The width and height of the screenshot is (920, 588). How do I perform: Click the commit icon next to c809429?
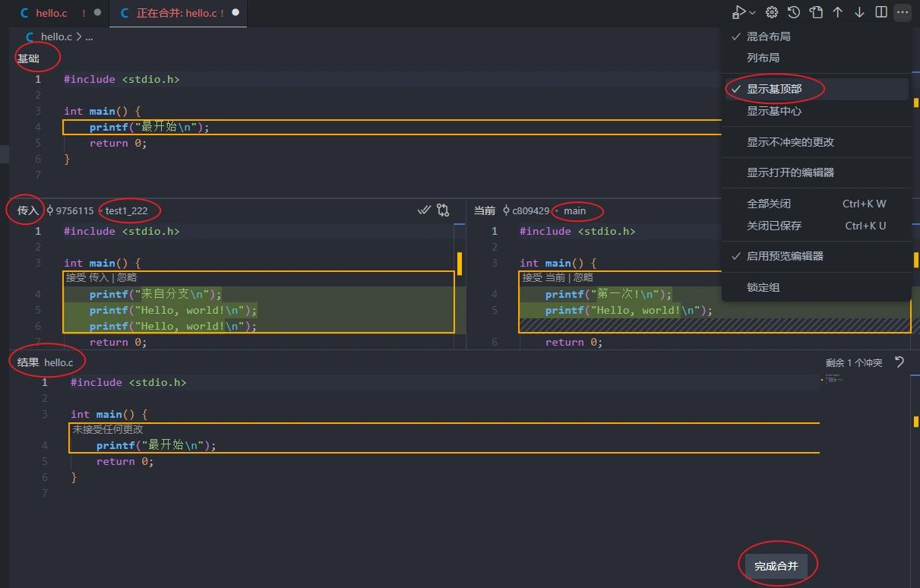click(506, 210)
